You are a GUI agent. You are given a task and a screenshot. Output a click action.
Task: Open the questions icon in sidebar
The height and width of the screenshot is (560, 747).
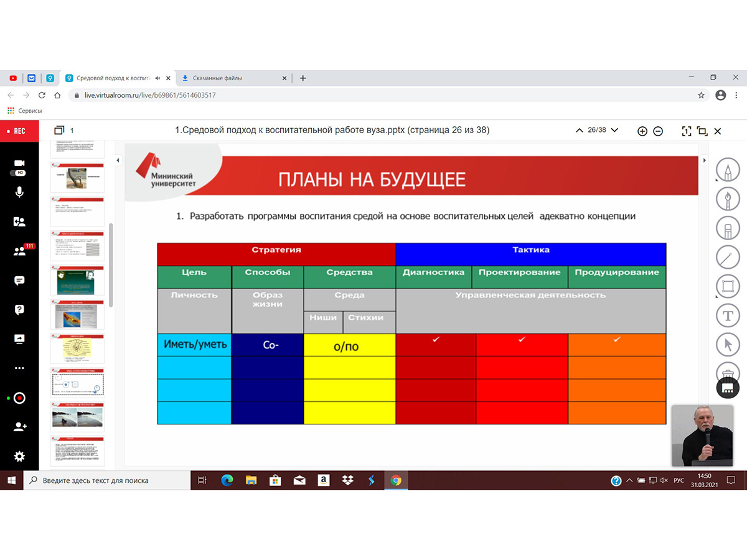tap(19, 310)
